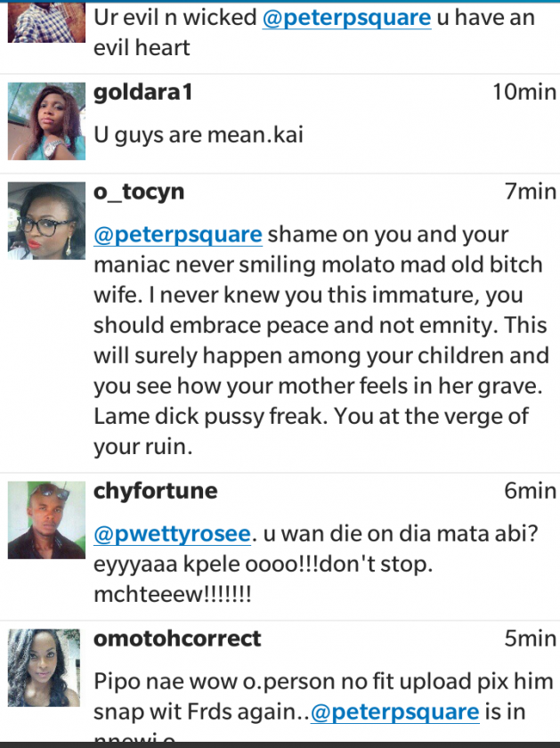
Task: Tap the 5min timestamp beside omotohcorrect
Action: tap(531, 638)
